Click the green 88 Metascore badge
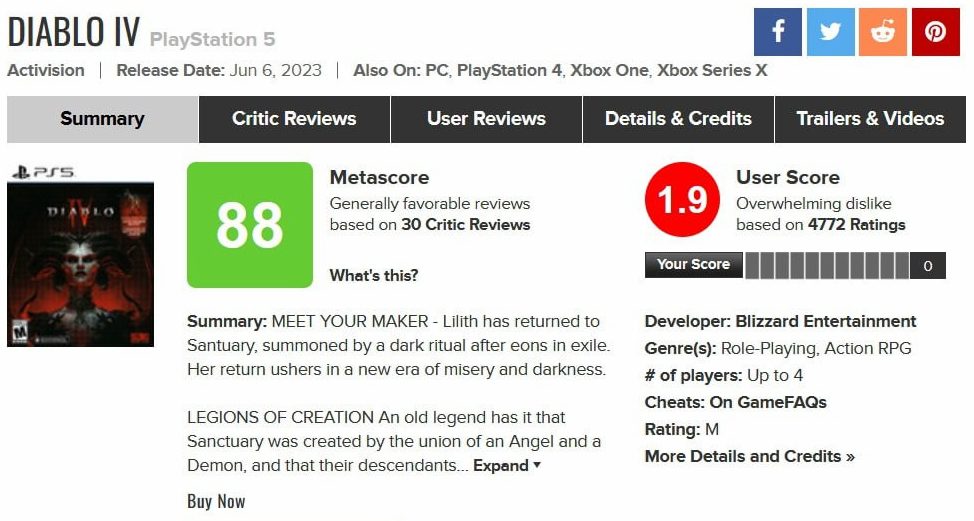 tap(250, 225)
